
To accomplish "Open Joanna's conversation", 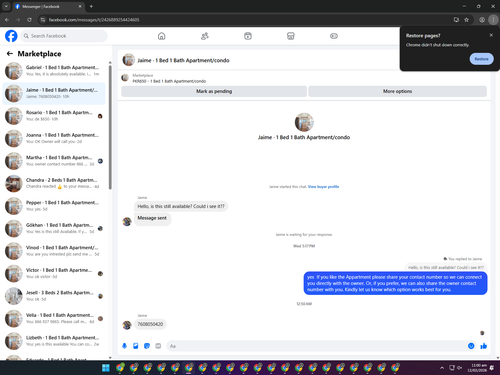I will [x=54, y=138].
